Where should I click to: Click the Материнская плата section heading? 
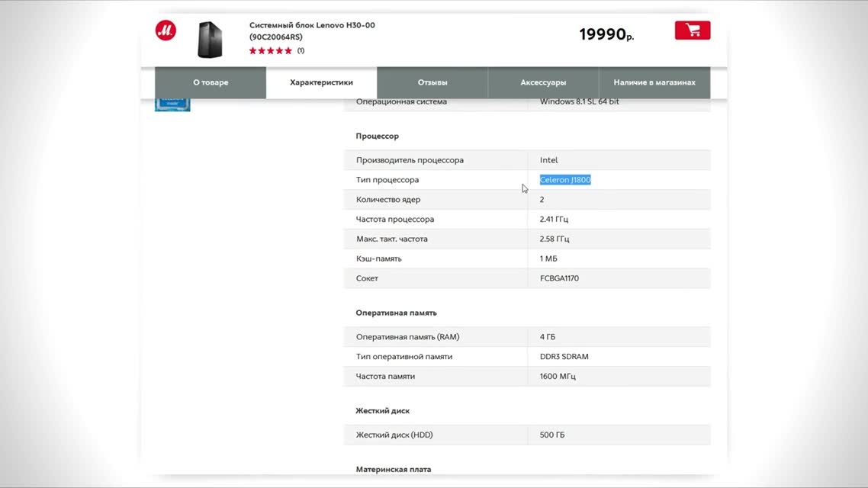(x=394, y=469)
